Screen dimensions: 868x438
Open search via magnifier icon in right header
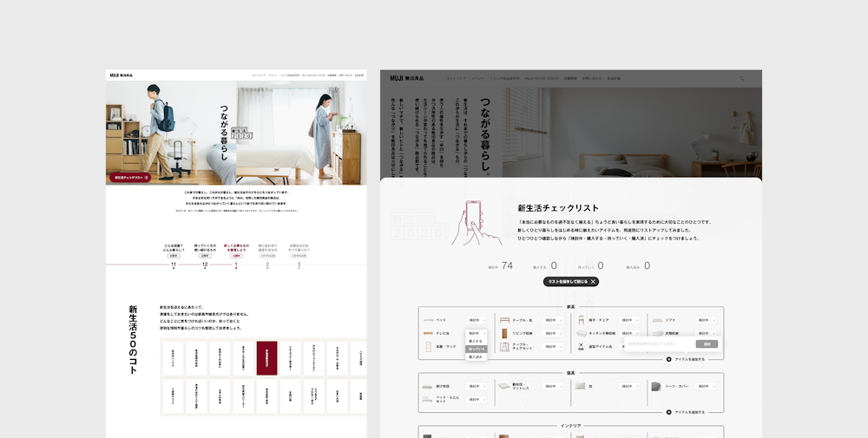pos(742,79)
